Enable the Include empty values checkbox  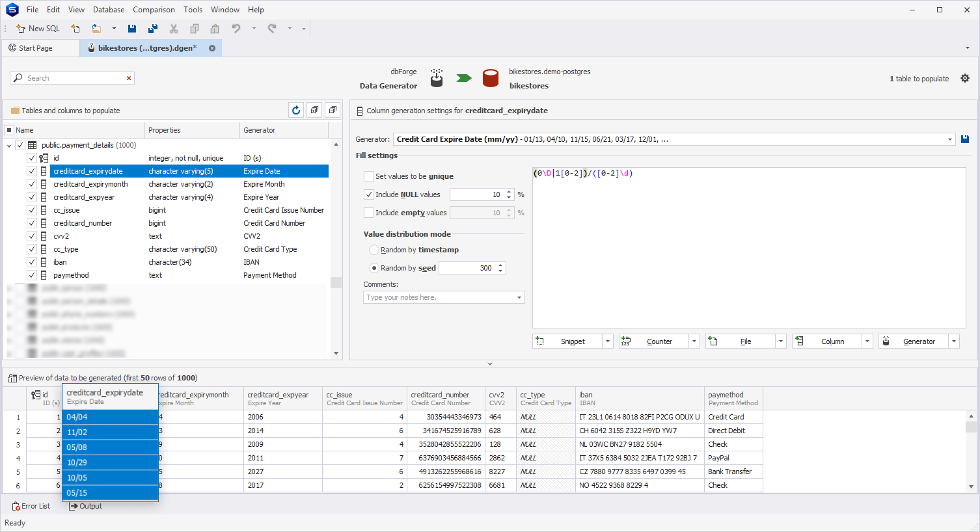[x=369, y=213]
